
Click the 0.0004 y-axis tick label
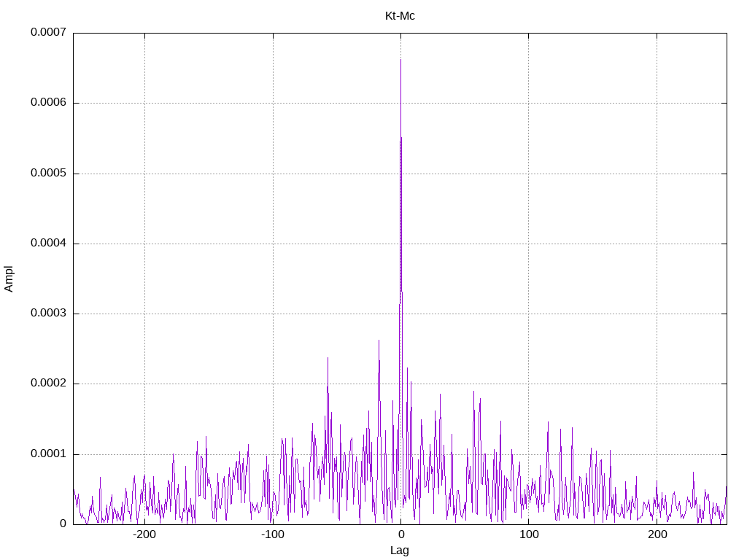[49, 243]
